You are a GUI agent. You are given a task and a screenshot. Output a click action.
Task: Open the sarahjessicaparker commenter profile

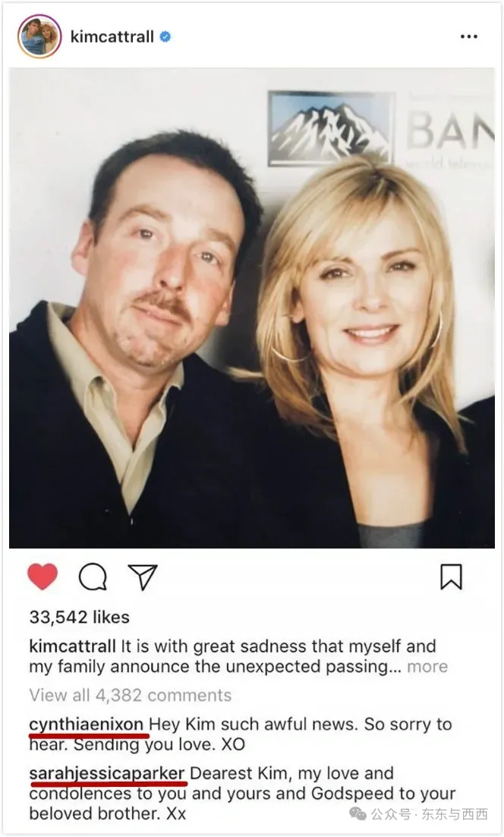click(107, 773)
